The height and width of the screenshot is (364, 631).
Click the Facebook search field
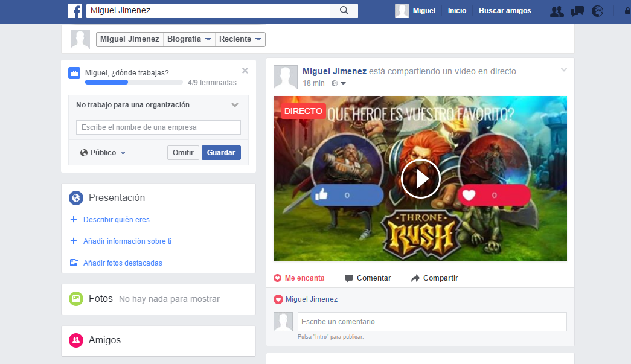point(208,10)
